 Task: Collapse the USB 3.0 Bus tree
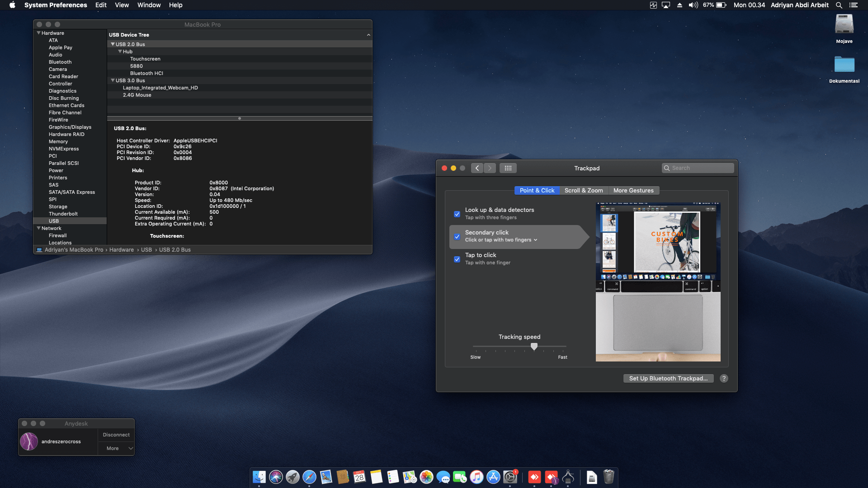[x=113, y=80]
